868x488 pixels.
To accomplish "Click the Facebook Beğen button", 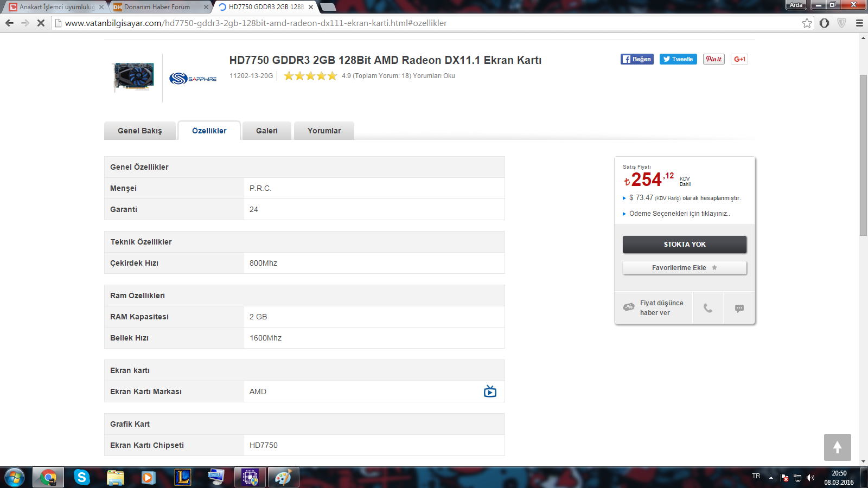I will tap(637, 59).
